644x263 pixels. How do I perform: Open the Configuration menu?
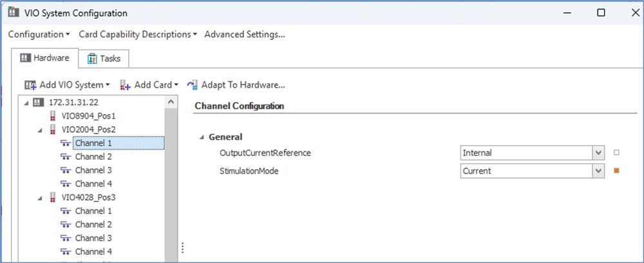coord(39,35)
